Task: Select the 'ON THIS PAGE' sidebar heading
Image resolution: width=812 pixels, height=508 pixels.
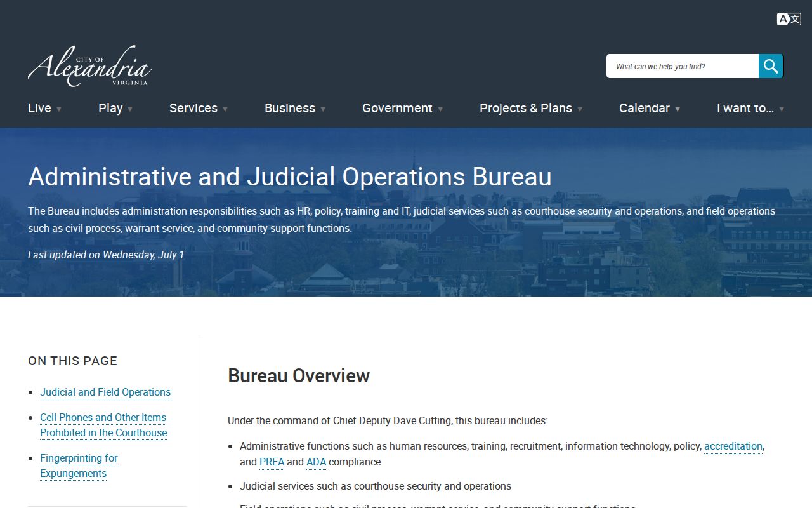Action: click(73, 361)
